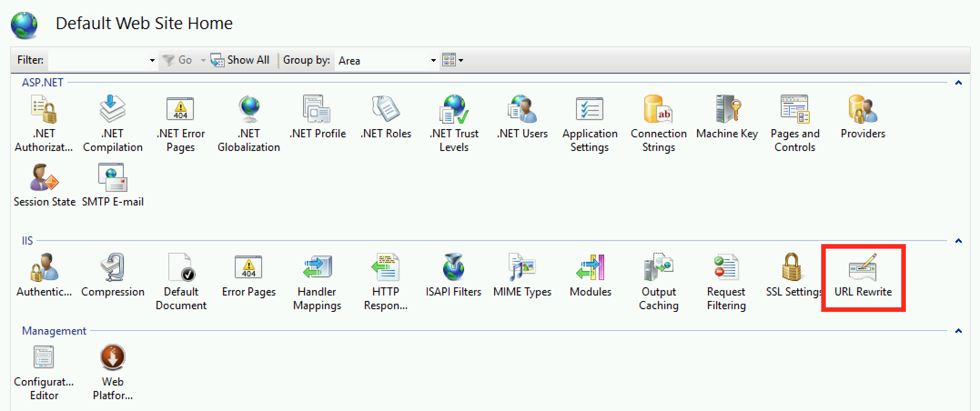Viewport: 980px width, 411px height.
Task: Open the Group by Area dropdown
Action: pyautogui.click(x=387, y=60)
